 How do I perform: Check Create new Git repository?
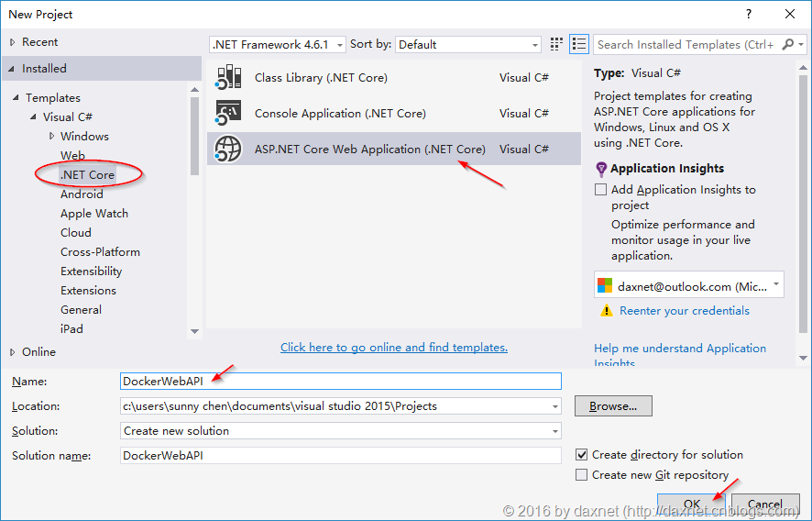click(x=582, y=475)
